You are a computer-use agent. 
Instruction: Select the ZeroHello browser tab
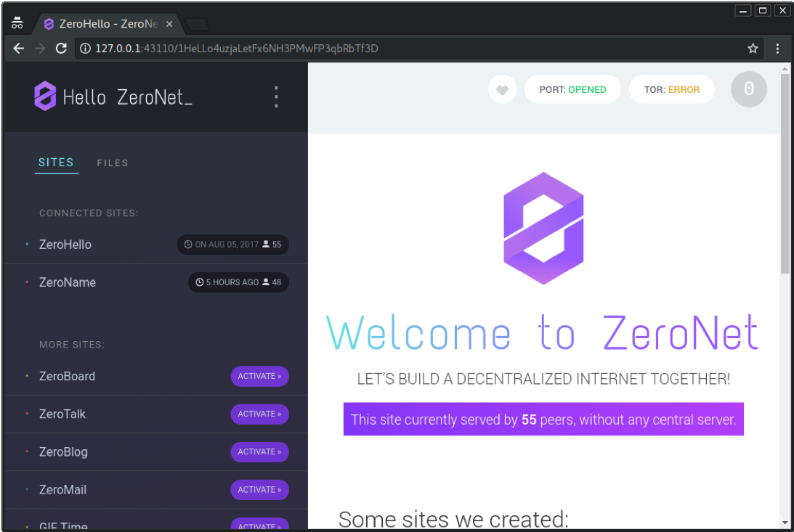click(x=108, y=24)
